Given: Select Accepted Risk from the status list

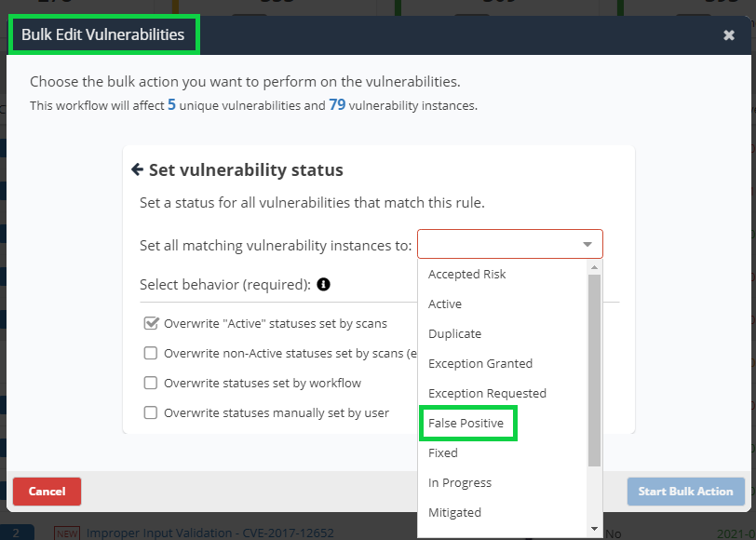Looking at the screenshot, I should pos(466,274).
